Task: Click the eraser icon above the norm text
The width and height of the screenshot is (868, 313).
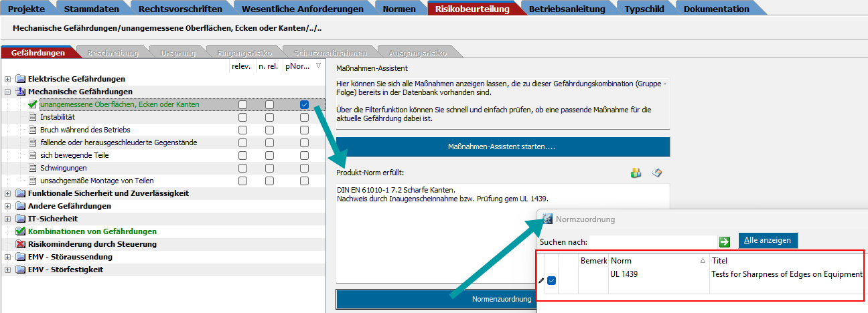Action: [657, 173]
